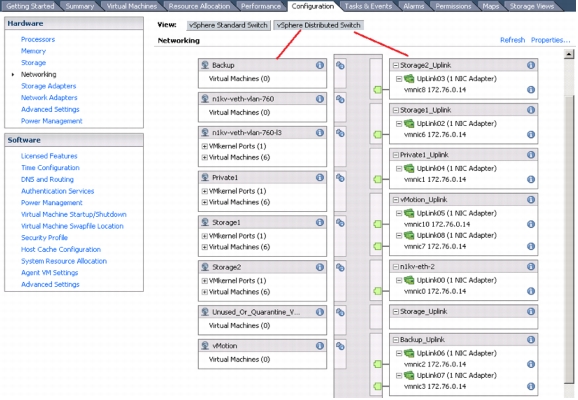578x400 pixels.
Task: Open Time Configuration link
Action: tap(50, 168)
